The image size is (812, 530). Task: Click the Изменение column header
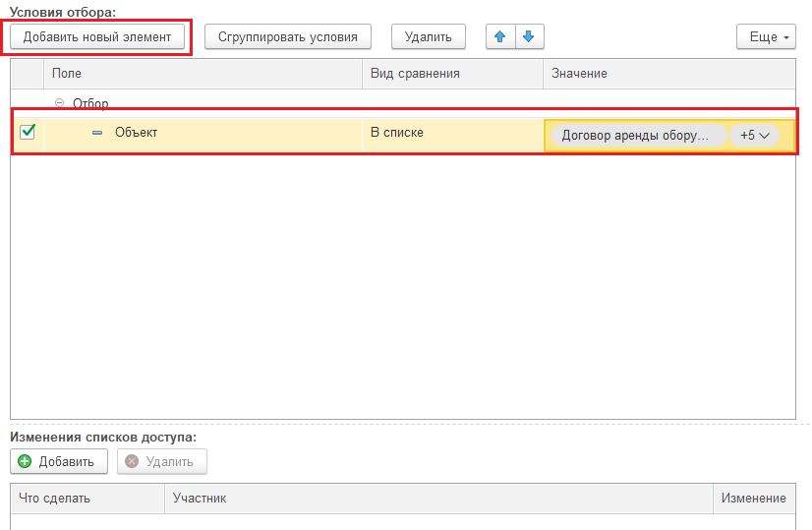[x=753, y=499]
